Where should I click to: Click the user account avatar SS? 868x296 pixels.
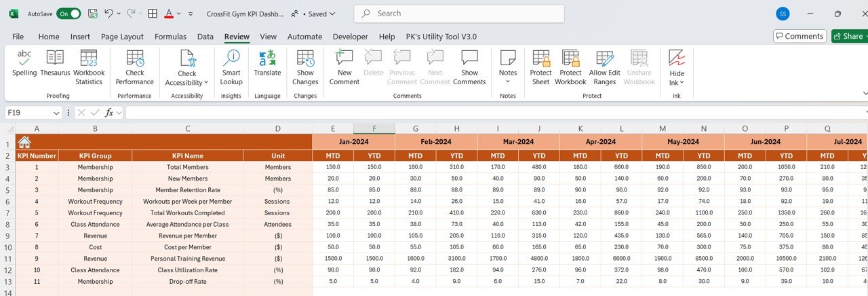(783, 14)
